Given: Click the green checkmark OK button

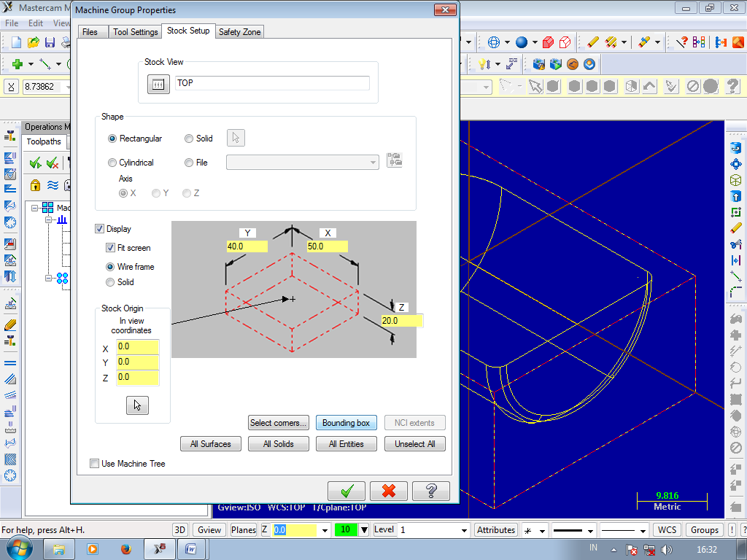Looking at the screenshot, I should 347,491.
